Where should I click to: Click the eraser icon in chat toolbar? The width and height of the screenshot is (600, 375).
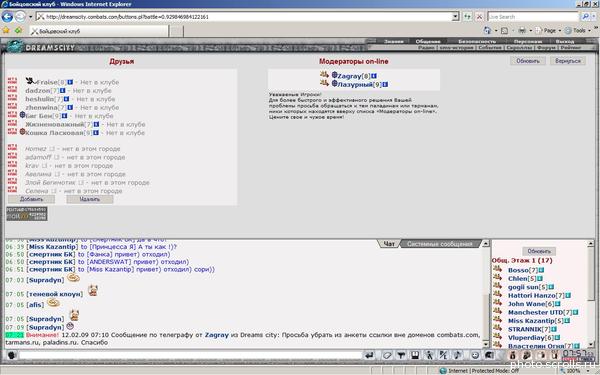point(387,355)
